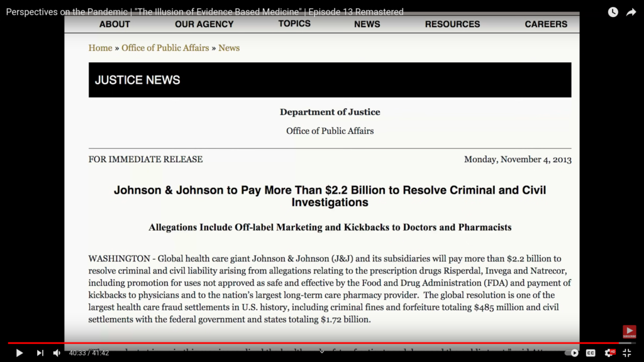The height and width of the screenshot is (362, 644).
Task: Click the elapsed time display 40:33
Action: click(x=77, y=353)
